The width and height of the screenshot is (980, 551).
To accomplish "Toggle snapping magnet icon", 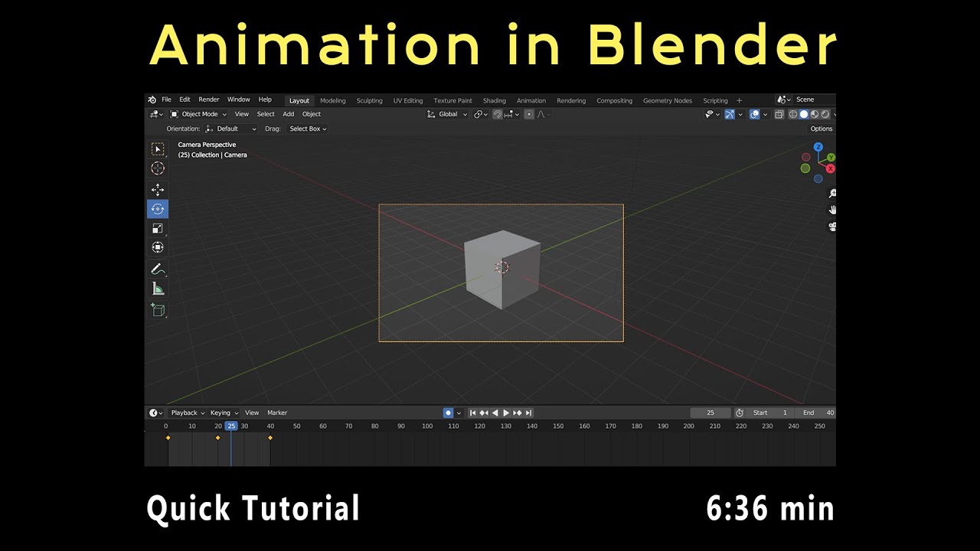I will point(498,114).
